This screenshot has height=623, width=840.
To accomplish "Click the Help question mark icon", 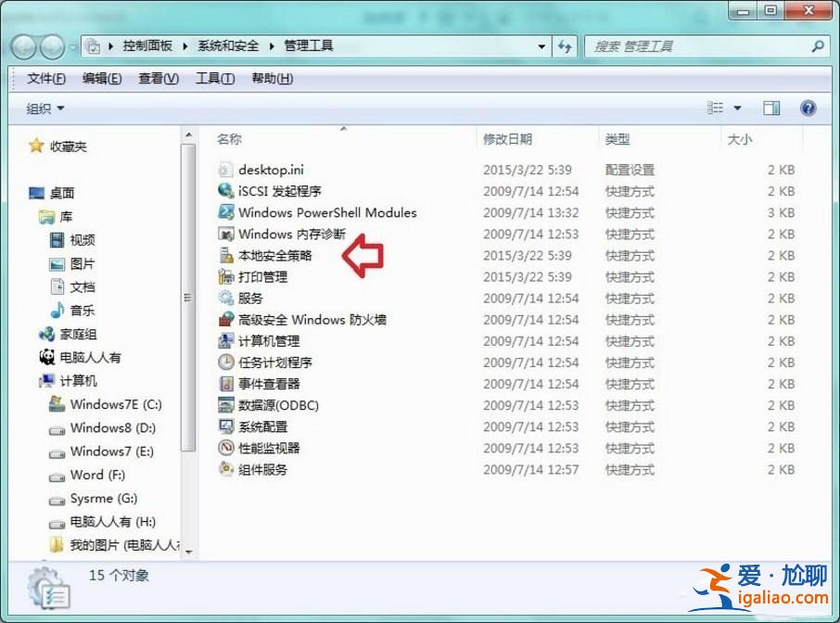I will coord(807,108).
